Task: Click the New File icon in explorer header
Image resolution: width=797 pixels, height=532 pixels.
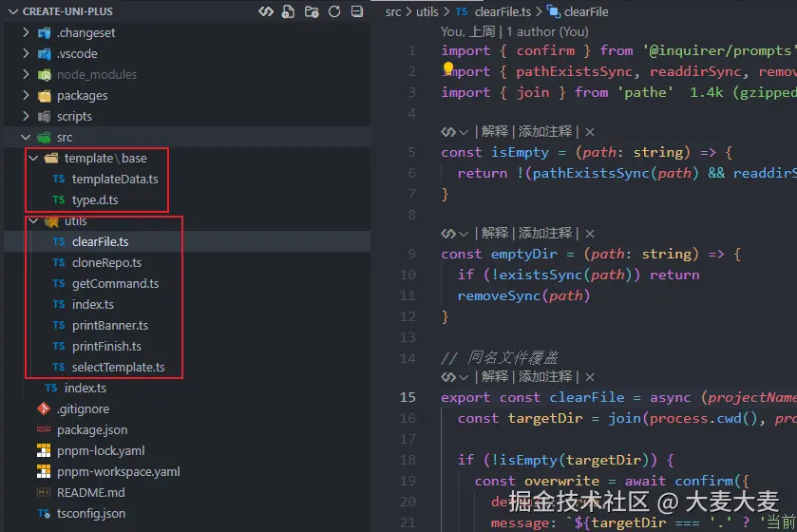Action: [x=288, y=11]
